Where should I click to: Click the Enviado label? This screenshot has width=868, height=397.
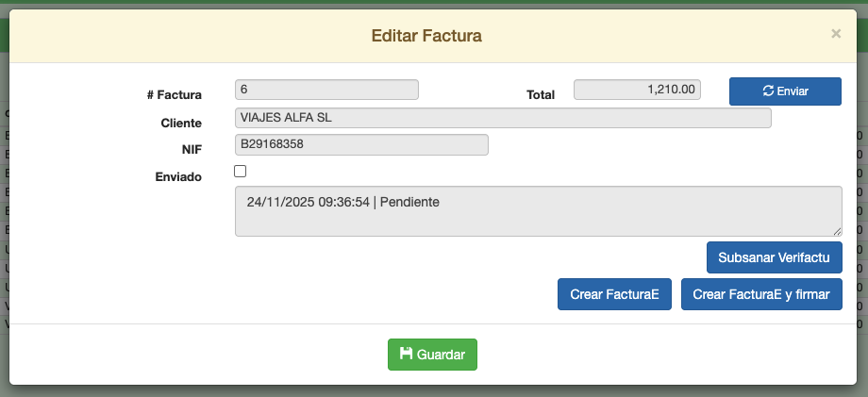coord(177,176)
